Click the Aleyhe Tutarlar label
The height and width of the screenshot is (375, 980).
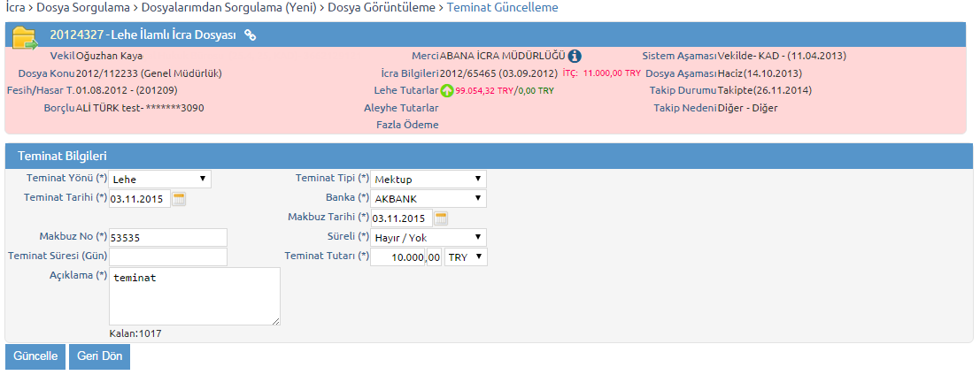click(x=401, y=107)
